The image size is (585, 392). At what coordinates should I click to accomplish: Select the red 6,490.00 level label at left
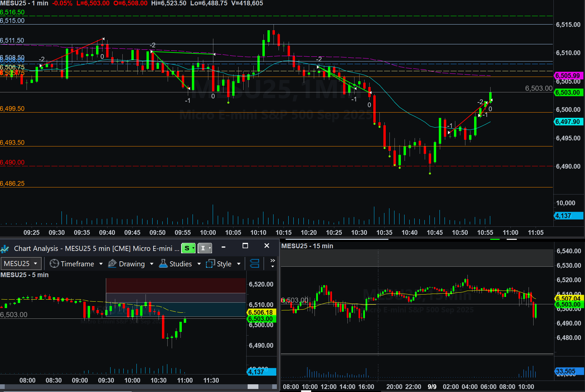coord(12,162)
